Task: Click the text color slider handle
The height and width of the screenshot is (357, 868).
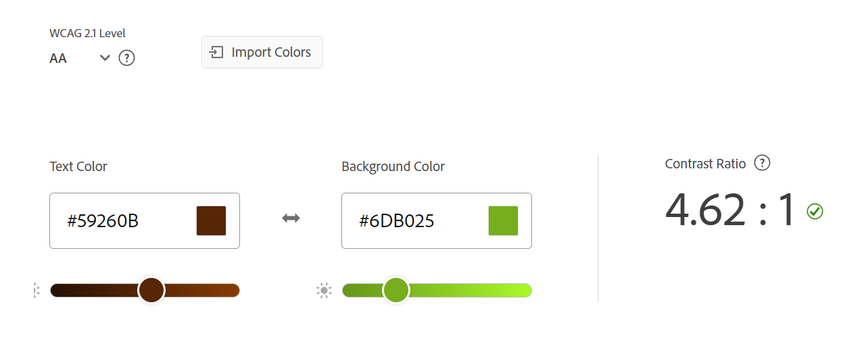Action: (151, 290)
